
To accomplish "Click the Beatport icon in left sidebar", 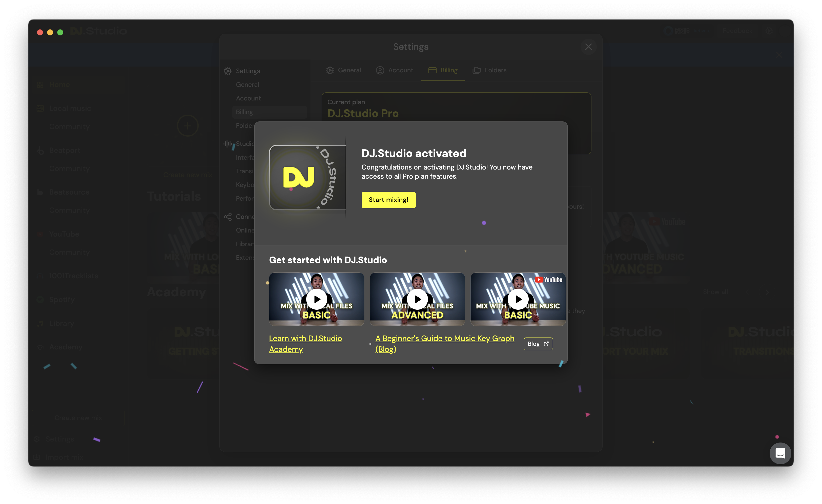I will click(40, 151).
